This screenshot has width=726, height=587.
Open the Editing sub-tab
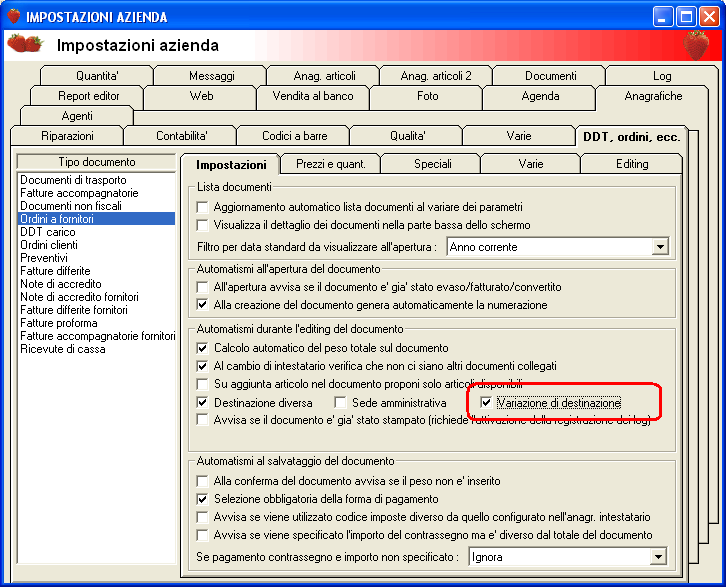pyautogui.click(x=632, y=164)
